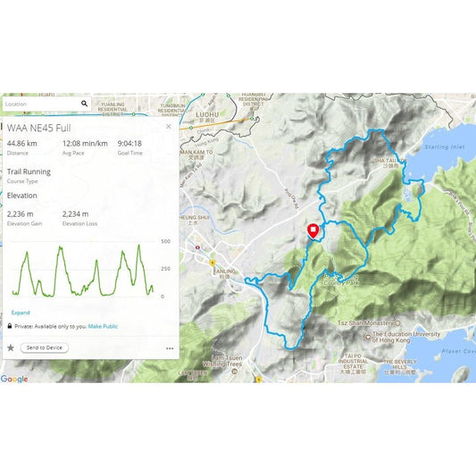This screenshot has height=476, width=476.
Task: Click the Google logo on map
Action: click(14, 379)
